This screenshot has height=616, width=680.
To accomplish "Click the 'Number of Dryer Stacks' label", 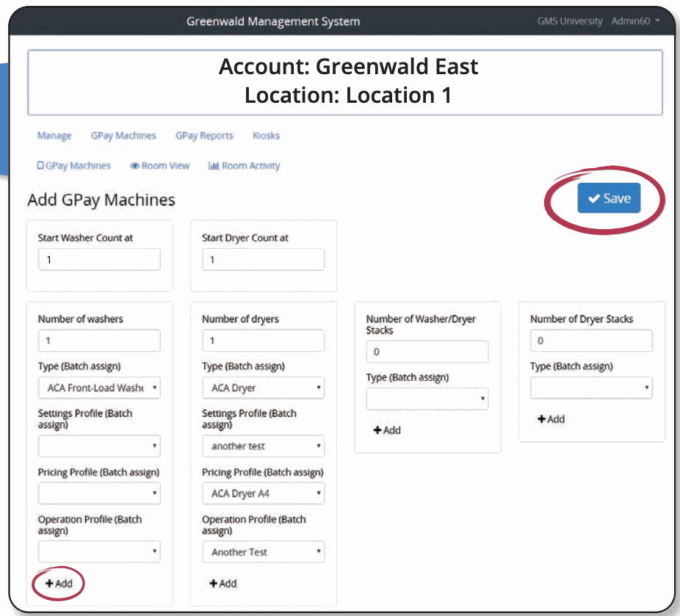I will point(582,319).
